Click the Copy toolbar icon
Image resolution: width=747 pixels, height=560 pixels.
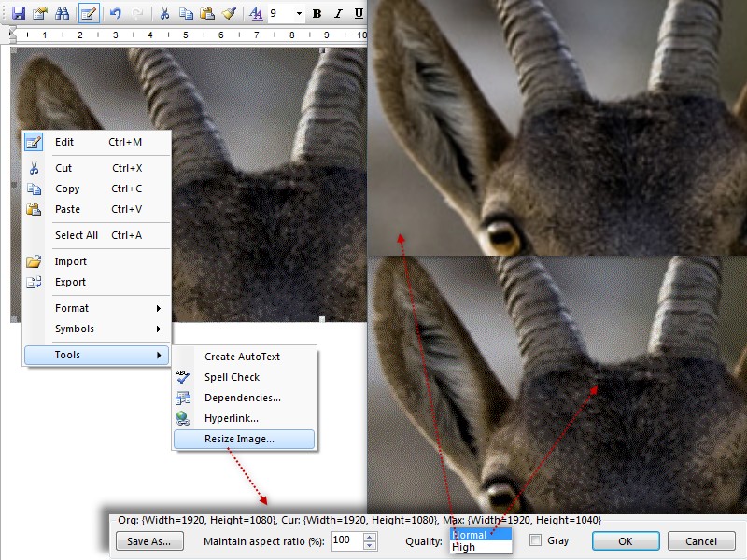tap(186, 13)
